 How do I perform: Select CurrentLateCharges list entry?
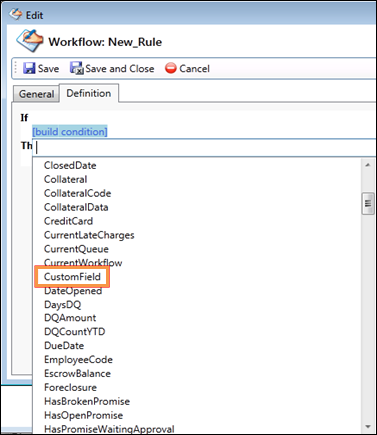[x=89, y=235]
